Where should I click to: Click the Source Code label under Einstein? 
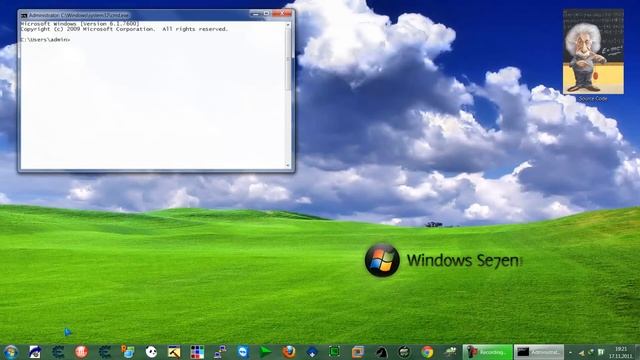point(593,99)
